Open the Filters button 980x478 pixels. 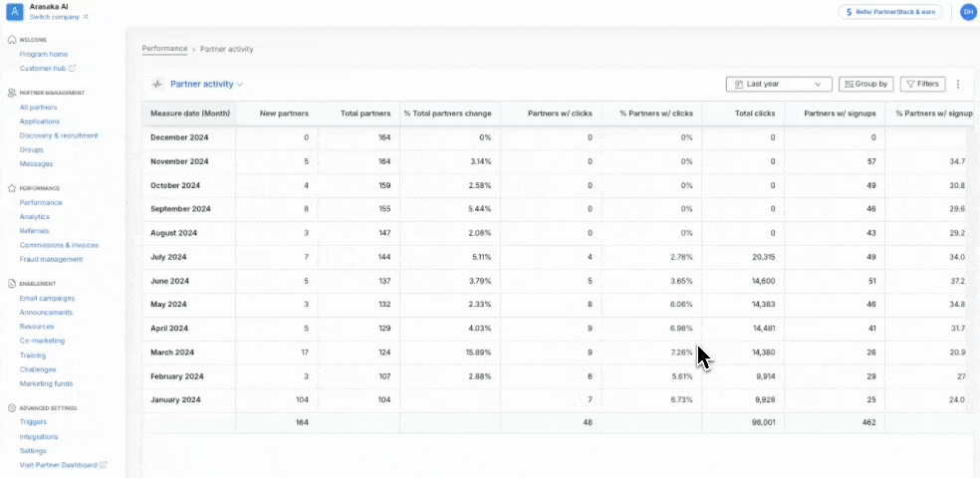(x=922, y=84)
